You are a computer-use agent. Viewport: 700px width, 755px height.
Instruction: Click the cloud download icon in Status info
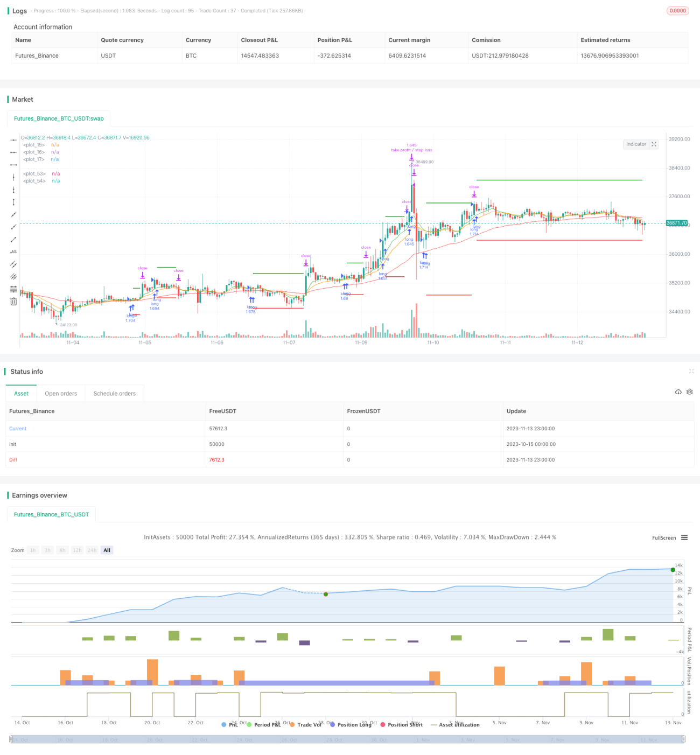pos(678,392)
